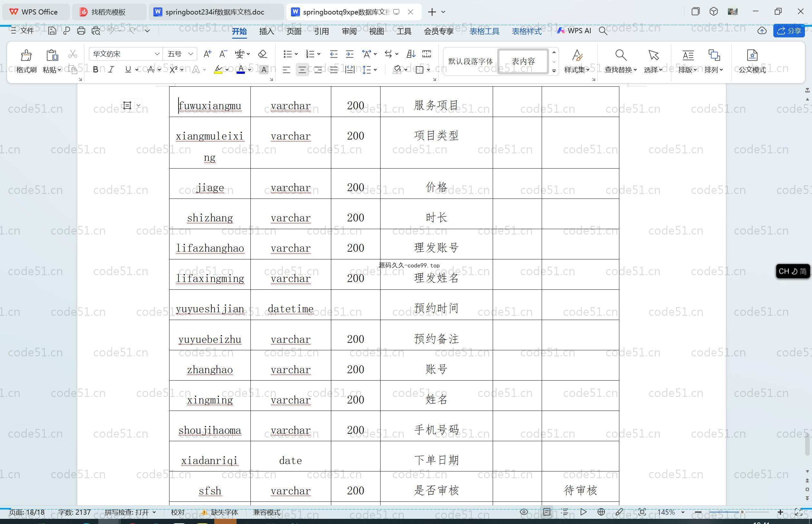Viewport: 812px width, 524px height.
Task: Increase font size with A+ icon
Action: click(x=207, y=54)
